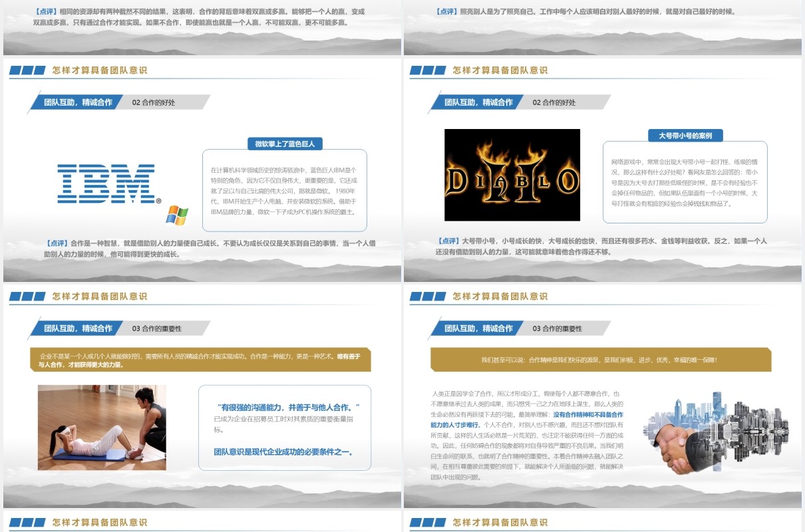Click the IBM paragraph starting 在计算机科学领域
Image resolution: width=805 pixels, height=532 pixels.
point(285,191)
